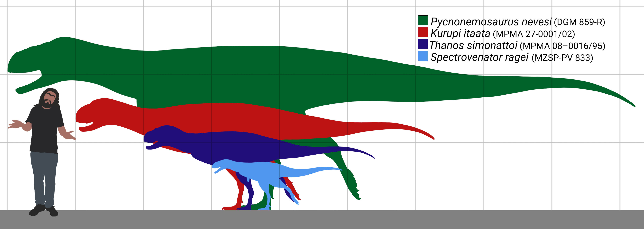Click the 'Spectrovenator ragei' legend label

pos(479,57)
